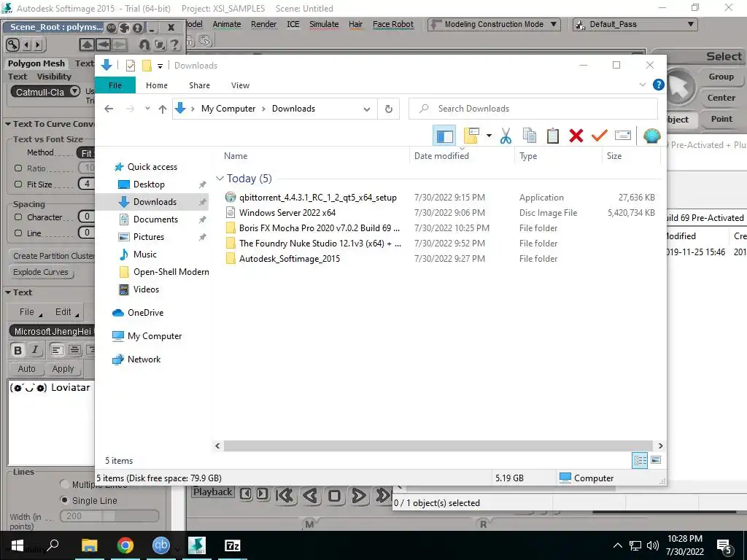Open the Simulate menu in Softimage

(324, 24)
